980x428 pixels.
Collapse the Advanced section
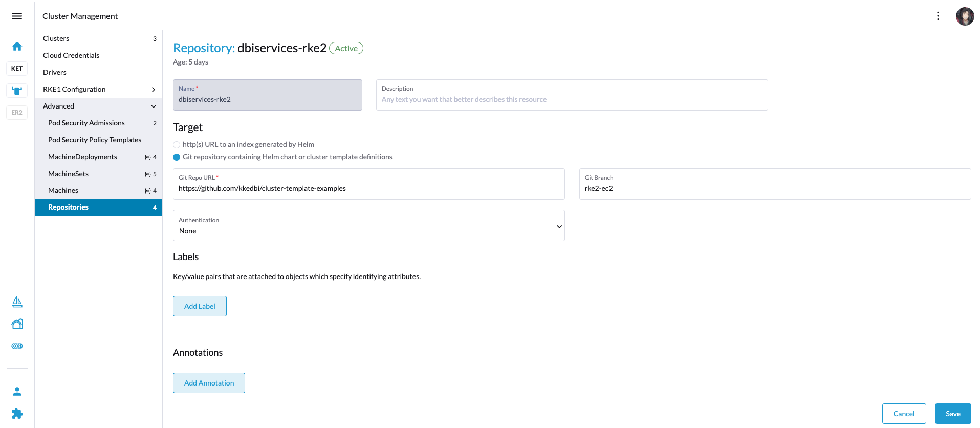153,106
